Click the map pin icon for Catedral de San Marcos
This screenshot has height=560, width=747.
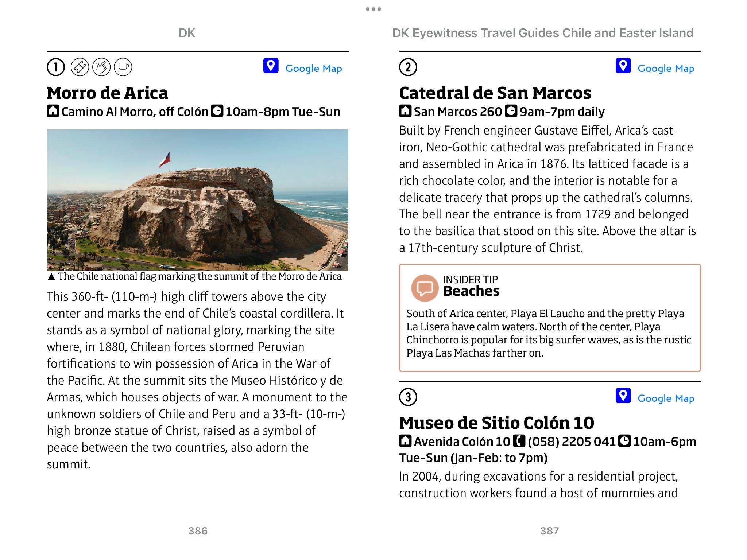[623, 66]
